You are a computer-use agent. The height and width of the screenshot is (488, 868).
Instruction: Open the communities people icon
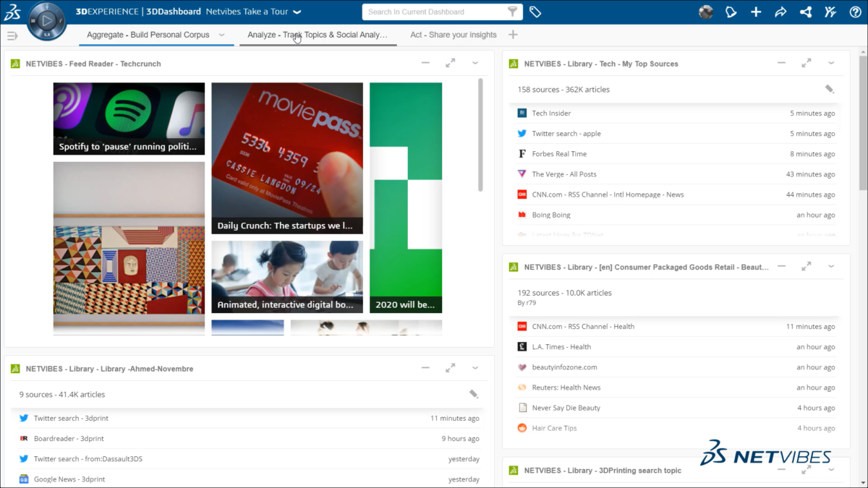point(830,12)
